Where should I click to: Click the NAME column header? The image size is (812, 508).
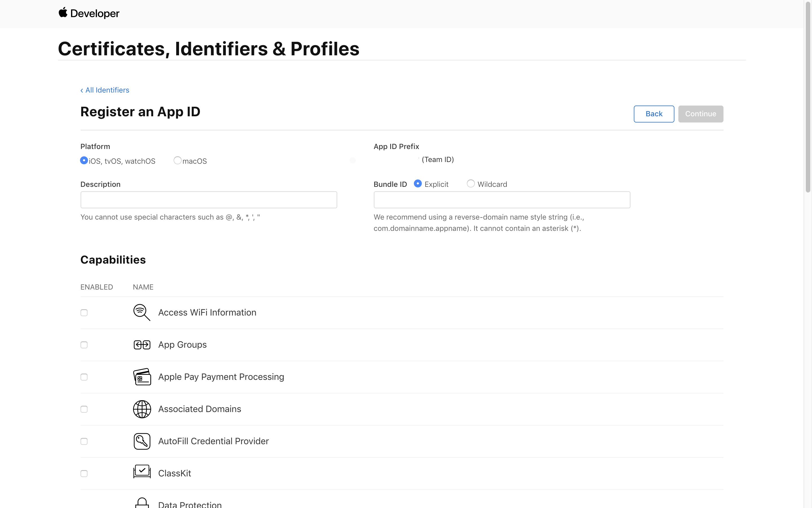[143, 287]
